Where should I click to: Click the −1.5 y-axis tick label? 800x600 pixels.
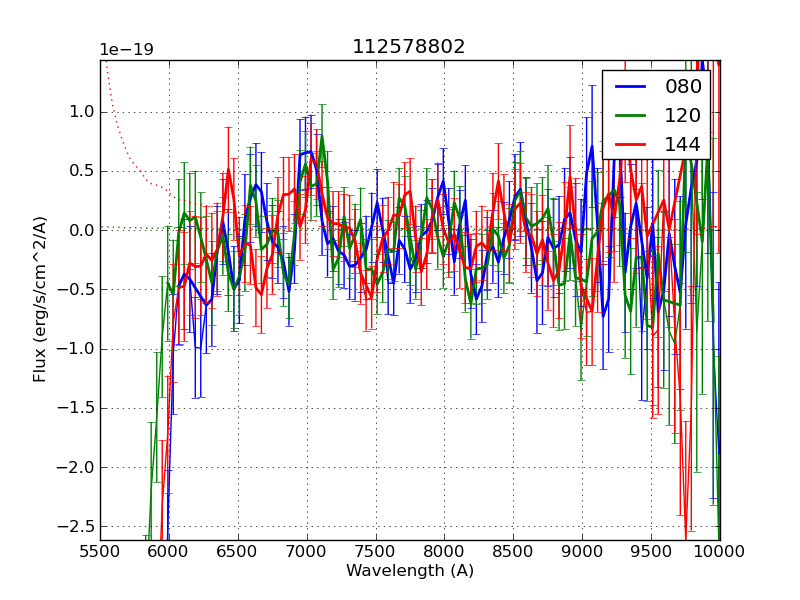(x=76, y=408)
